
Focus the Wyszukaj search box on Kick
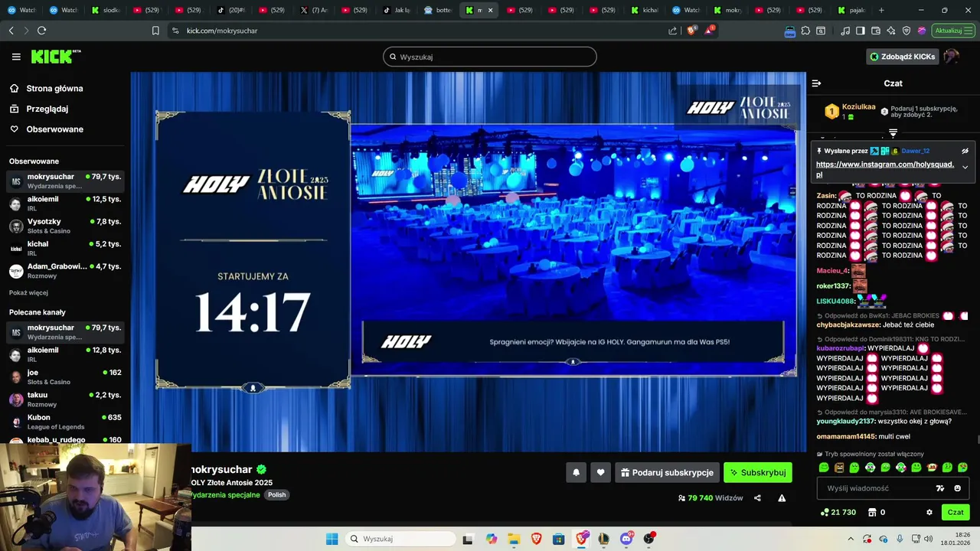(x=490, y=57)
